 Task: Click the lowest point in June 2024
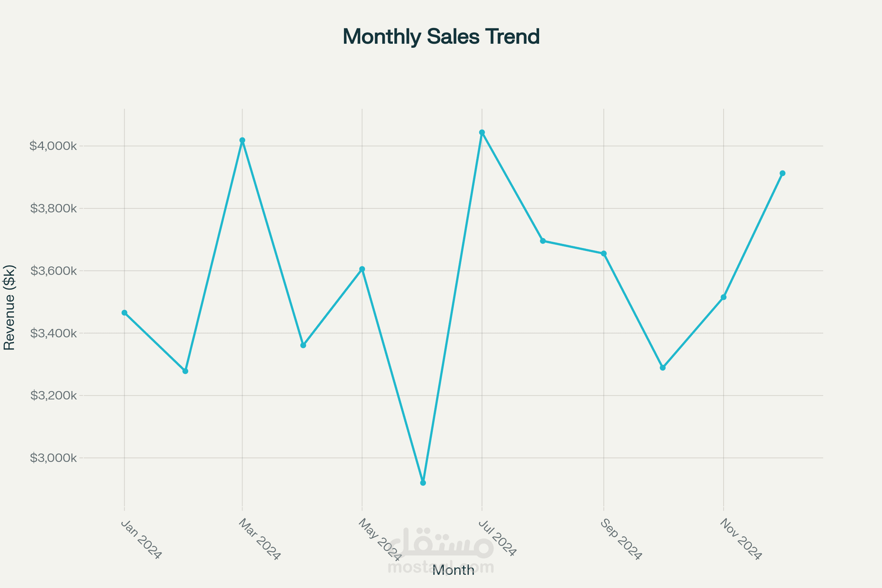pyautogui.click(x=423, y=483)
